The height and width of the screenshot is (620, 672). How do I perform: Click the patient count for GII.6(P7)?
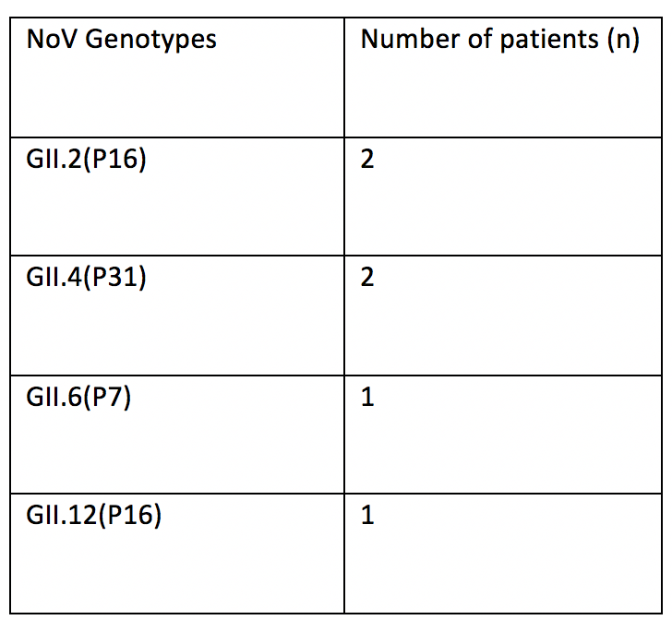coord(367,397)
